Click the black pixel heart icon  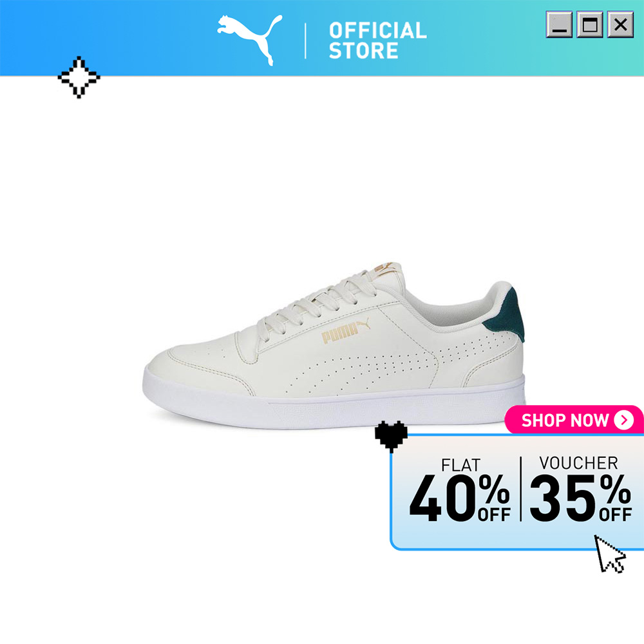(391, 437)
